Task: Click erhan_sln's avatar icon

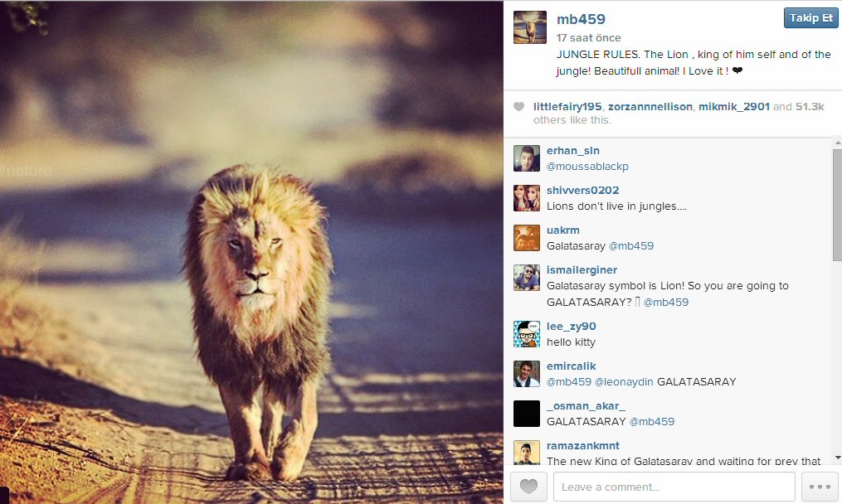Action: tap(527, 158)
